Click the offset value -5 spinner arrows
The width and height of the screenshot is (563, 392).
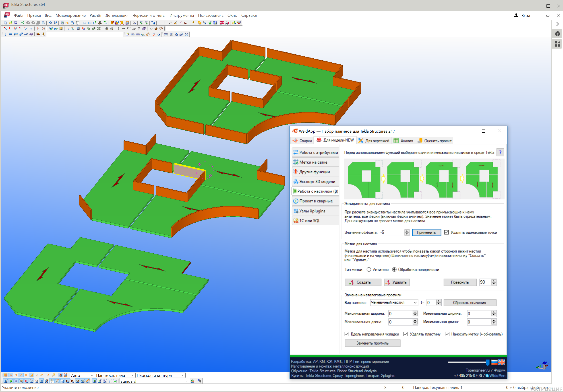tap(407, 232)
